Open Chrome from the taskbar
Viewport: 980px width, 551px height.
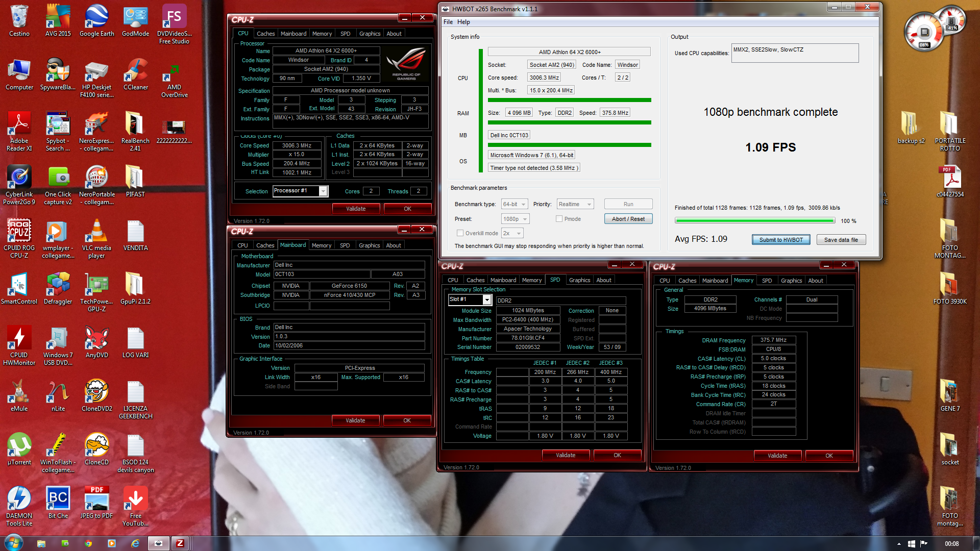click(x=88, y=543)
